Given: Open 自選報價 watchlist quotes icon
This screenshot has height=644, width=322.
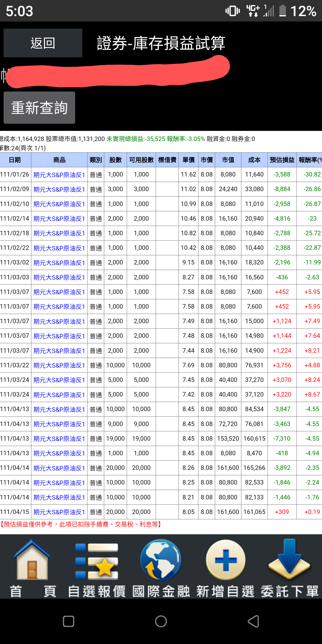Looking at the screenshot, I should [x=97, y=561].
